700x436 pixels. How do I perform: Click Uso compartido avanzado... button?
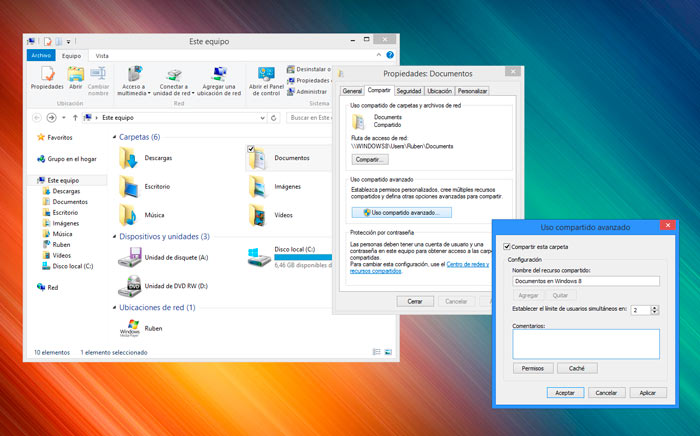pos(401,212)
